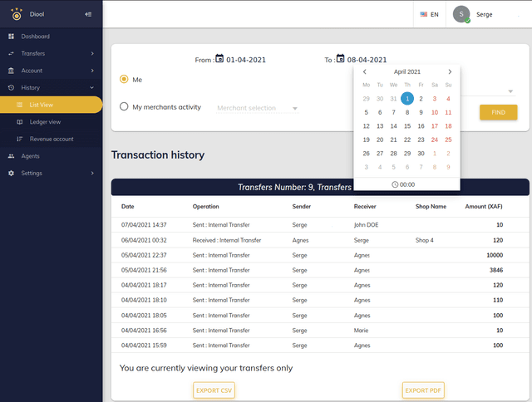Export transactions with EXPORT PDF button
Image resolution: width=532 pixels, height=402 pixels.
pos(423,390)
